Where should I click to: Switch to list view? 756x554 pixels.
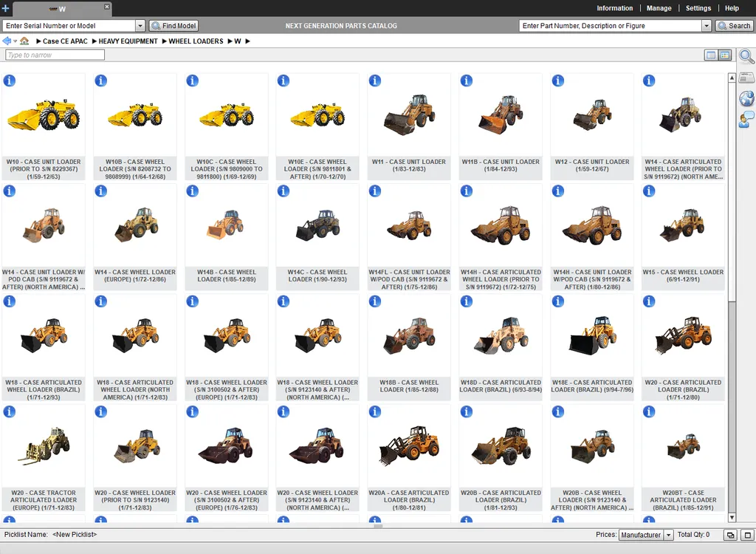(711, 55)
